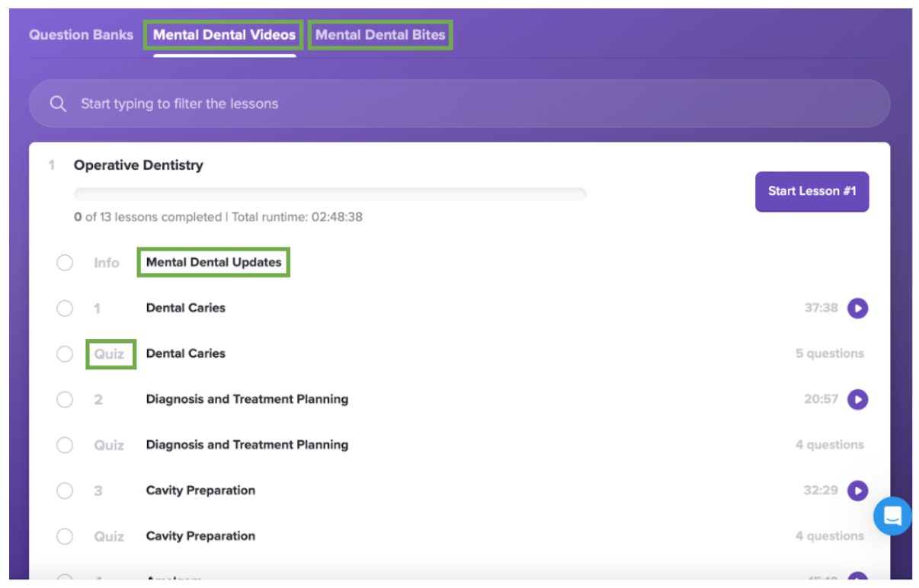919x588 pixels.
Task: Select the Mental Dental Videos tab
Action: [x=224, y=35]
